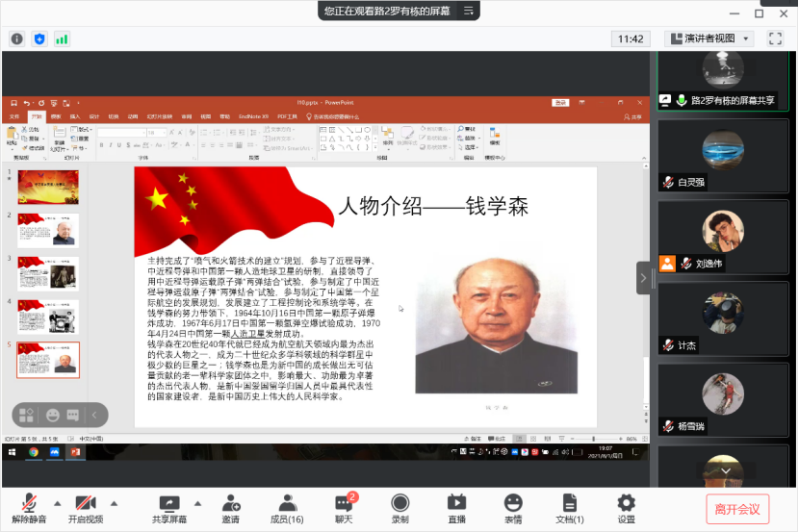Open the 聊天 chat with unread badge

pyautogui.click(x=344, y=509)
